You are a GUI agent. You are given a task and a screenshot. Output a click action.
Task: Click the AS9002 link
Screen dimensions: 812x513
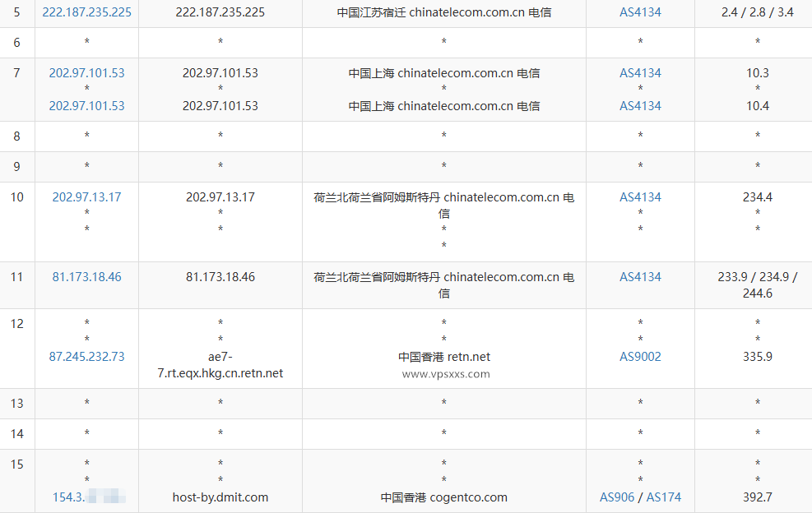pos(640,357)
